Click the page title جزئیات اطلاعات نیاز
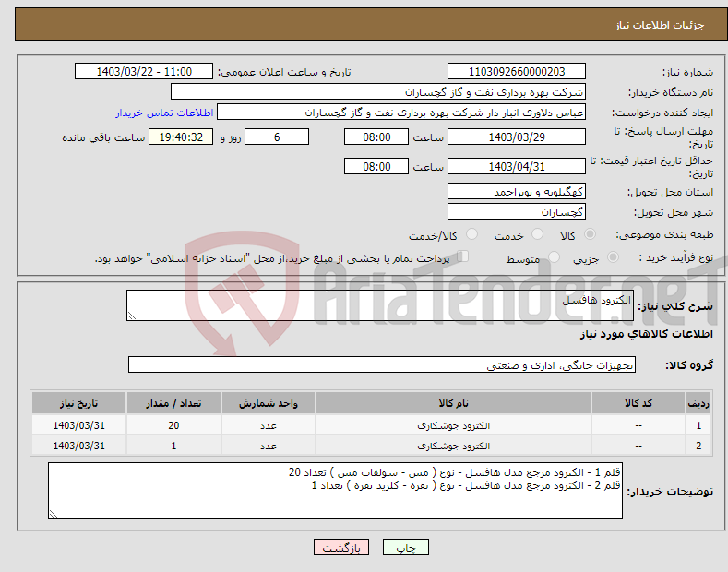Viewport: 728px width, 572px height. [660, 25]
